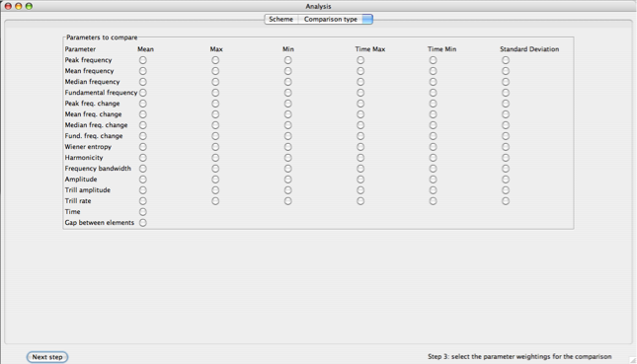The height and width of the screenshot is (364, 637).
Task: Click the Wiener entropy row label
Action: pos(88,147)
